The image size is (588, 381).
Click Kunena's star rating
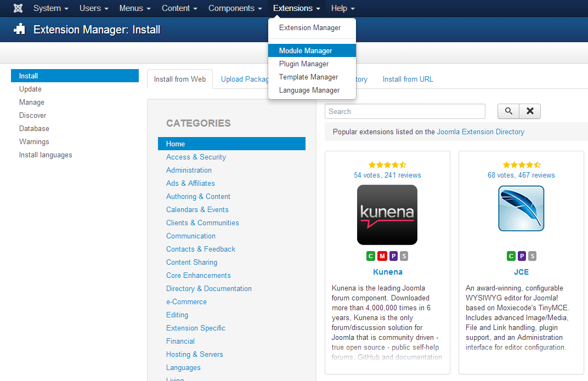point(387,165)
